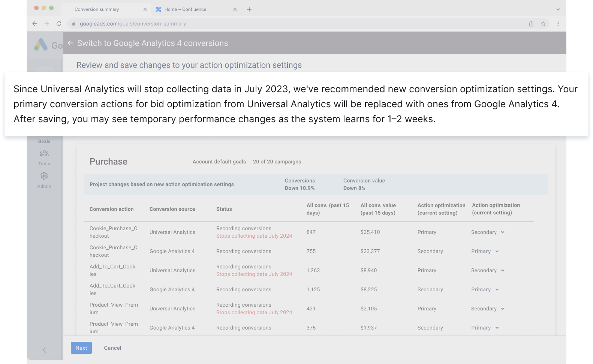Image resolution: width=593 pixels, height=364 pixels.
Task: Click 'Conversion value Down 8%' text
Action: tap(364, 184)
